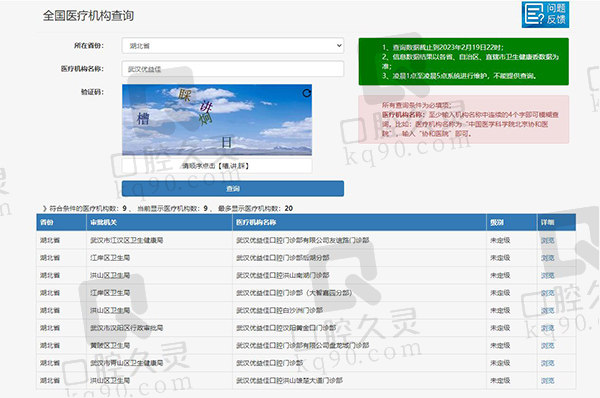Open 浏览 link in 武汉市青山区卫生健康局 row
This screenshot has width=600, height=398.
[548, 363]
